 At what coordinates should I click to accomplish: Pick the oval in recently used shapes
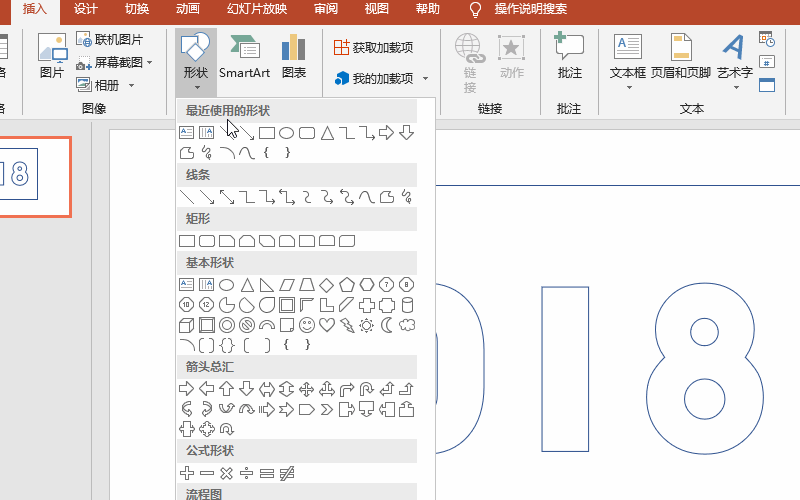click(x=287, y=133)
